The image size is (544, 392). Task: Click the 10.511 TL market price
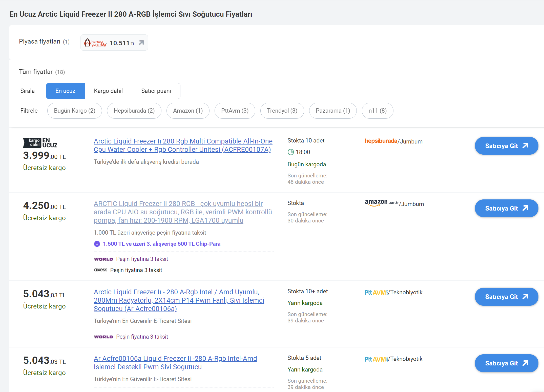tap(122, 43)
